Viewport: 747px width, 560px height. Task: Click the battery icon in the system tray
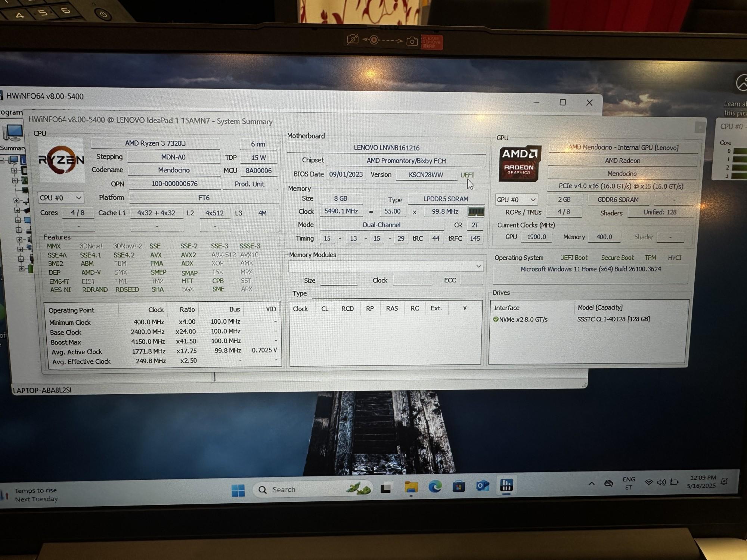674,482
